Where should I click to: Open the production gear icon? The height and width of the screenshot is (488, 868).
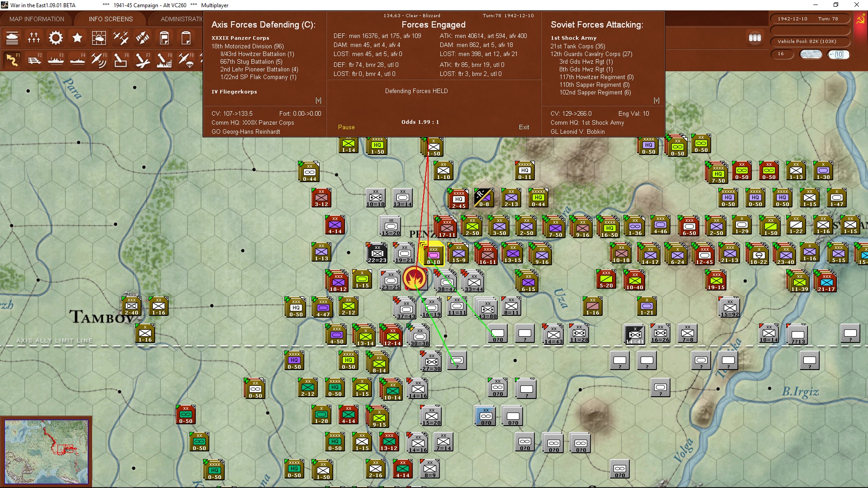click(56, 38)
